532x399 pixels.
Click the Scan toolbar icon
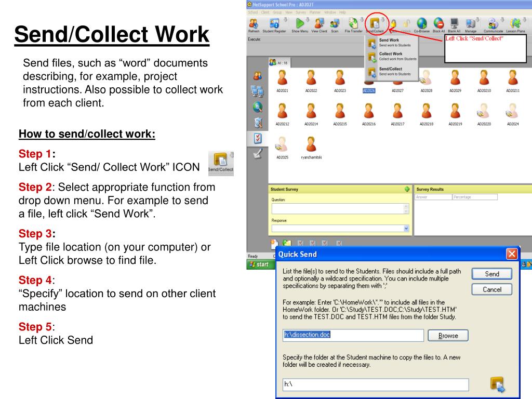point(335,24)
